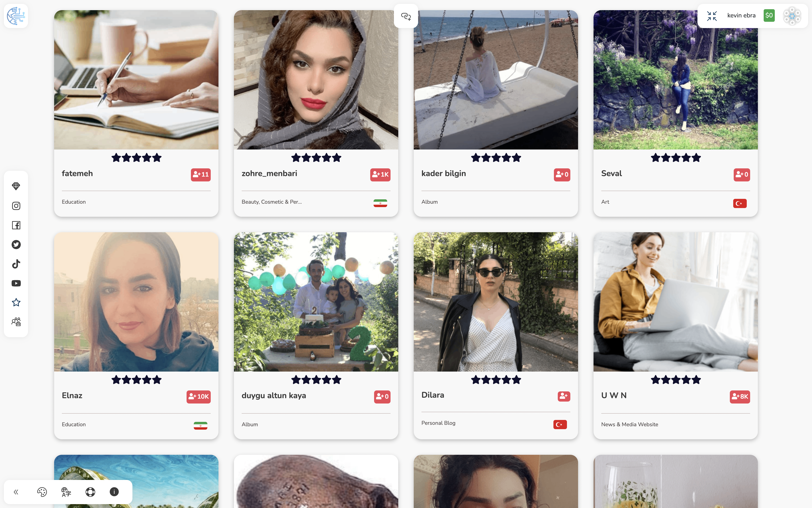Click the Turkey flag on Seval's card

coord(740,203)
